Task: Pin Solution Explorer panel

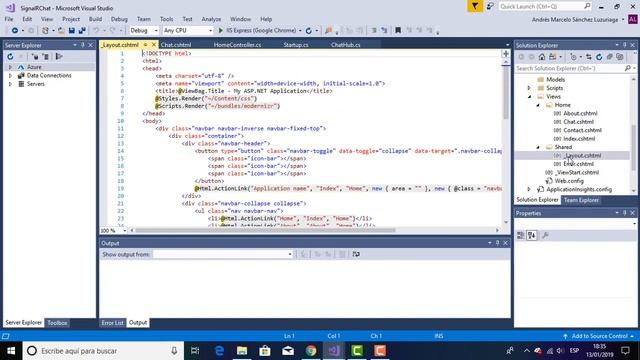Action: 624,45
